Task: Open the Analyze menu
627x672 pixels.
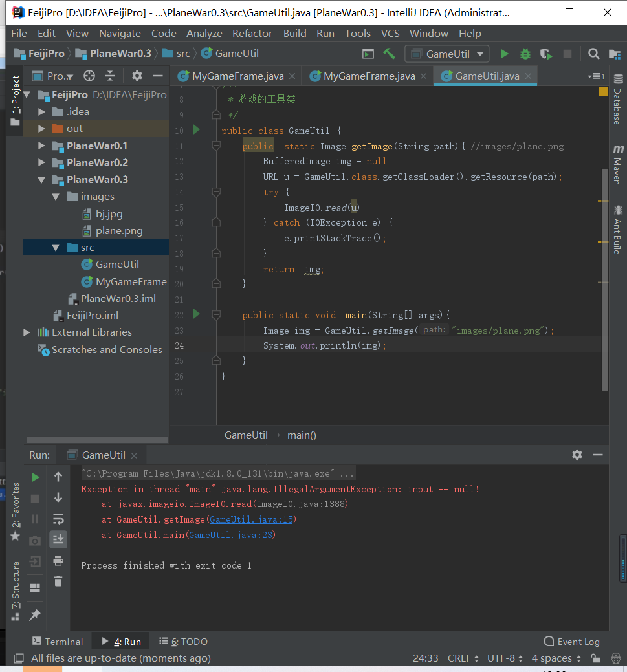Action: pyautogui.click(x=204, y=34)
